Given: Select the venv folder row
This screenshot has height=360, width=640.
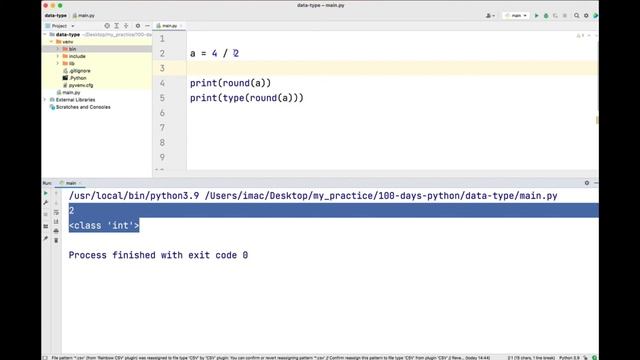Looking at the screenshot, I should click(97, 42).
